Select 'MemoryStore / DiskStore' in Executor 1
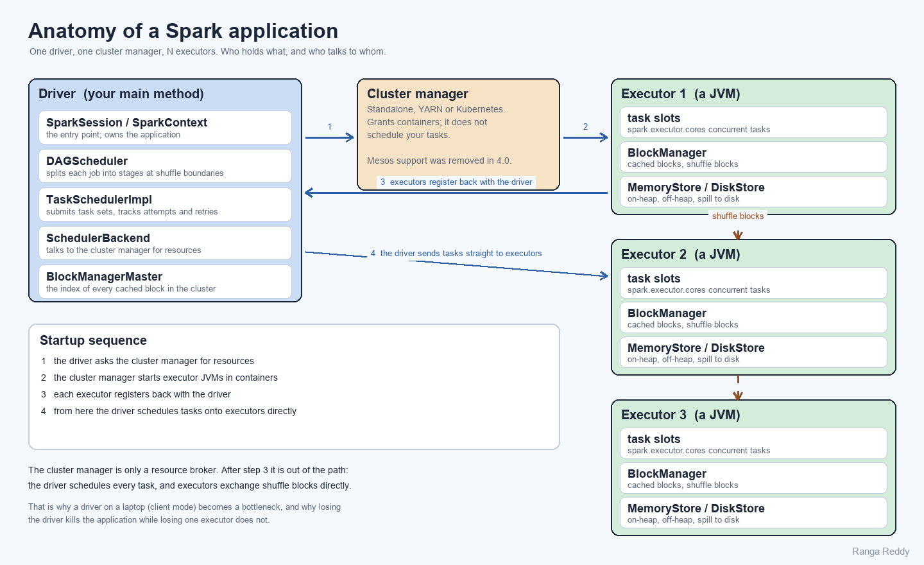Viewport: 924px width, 565px height. 696,187
